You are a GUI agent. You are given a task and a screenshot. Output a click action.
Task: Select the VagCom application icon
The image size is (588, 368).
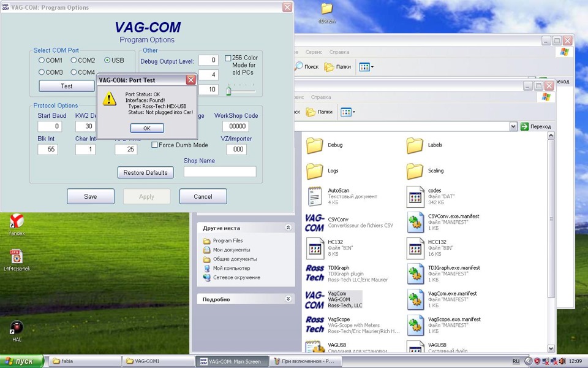pyautogui.click(x=314, y=300)
